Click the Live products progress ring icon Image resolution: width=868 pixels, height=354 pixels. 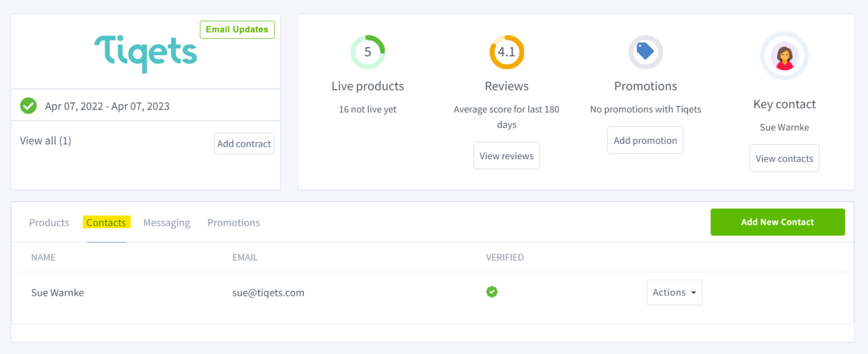(367, 53)
